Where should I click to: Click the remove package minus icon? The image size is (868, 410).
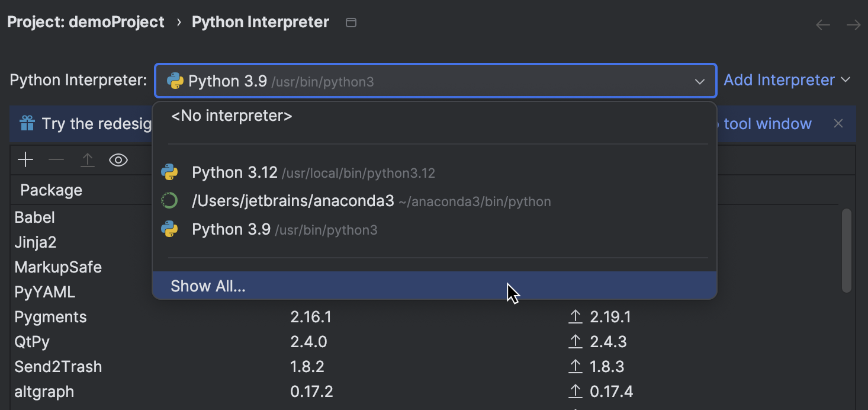pyautogui.click(x=56, y=160)
